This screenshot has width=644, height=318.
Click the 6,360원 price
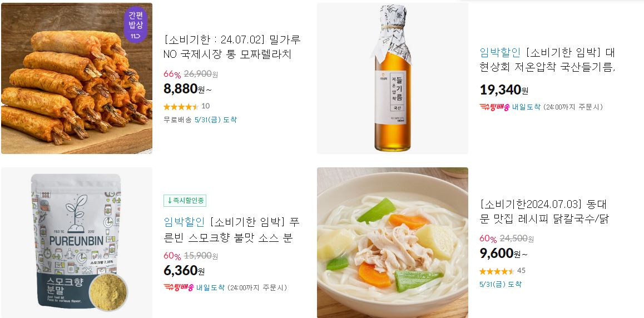tap(184, 271)
